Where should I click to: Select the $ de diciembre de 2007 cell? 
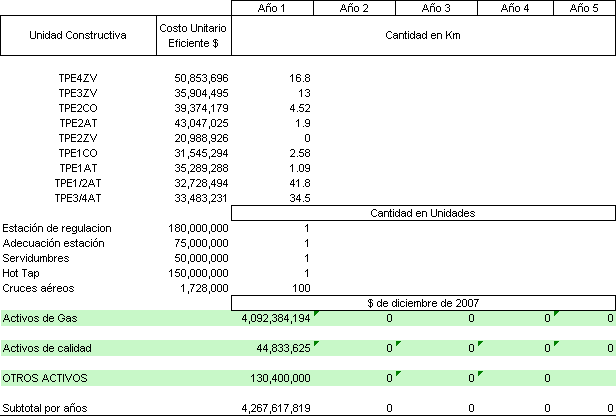(423, 302)
